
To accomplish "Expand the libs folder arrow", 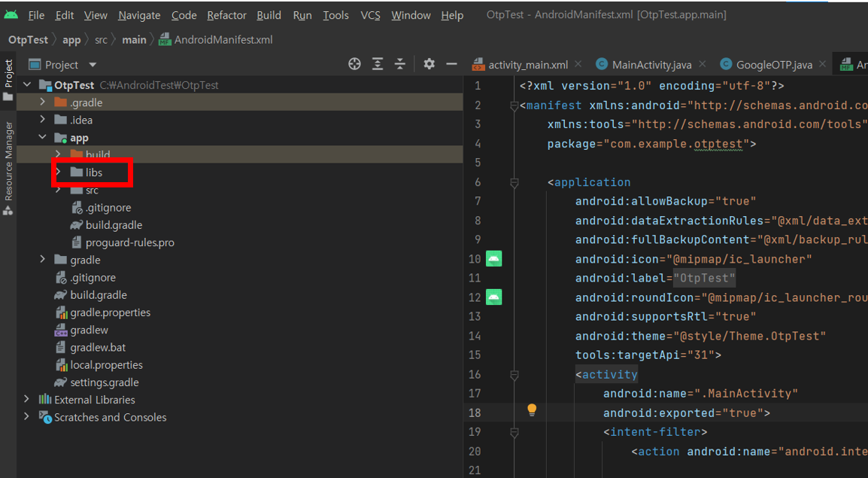I will [x=58, y=172].
